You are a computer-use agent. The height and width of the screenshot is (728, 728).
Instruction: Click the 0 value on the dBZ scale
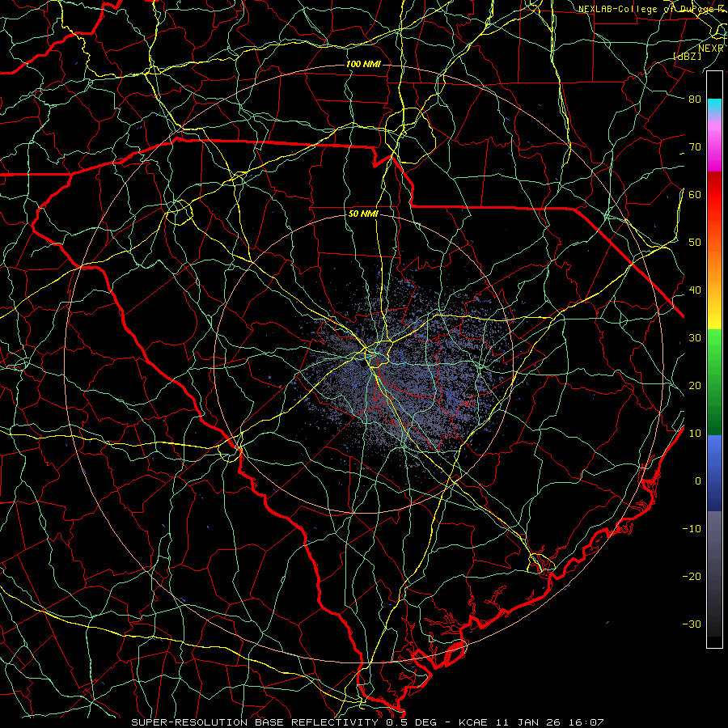click(698, 481)
